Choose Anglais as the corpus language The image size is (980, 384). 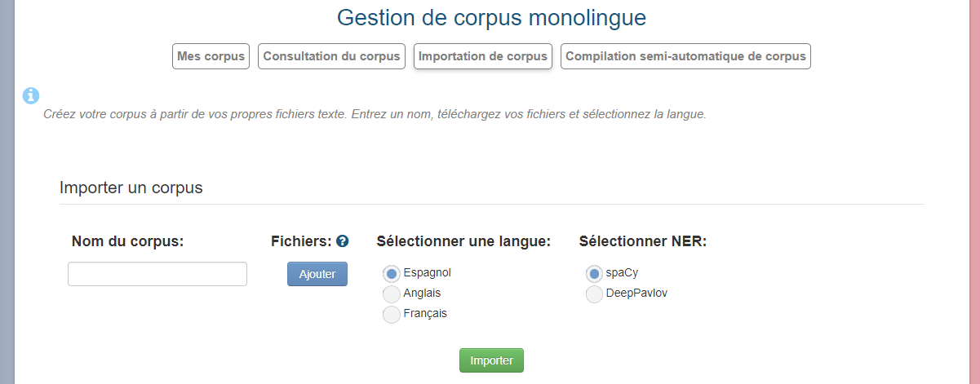[392, 294]
